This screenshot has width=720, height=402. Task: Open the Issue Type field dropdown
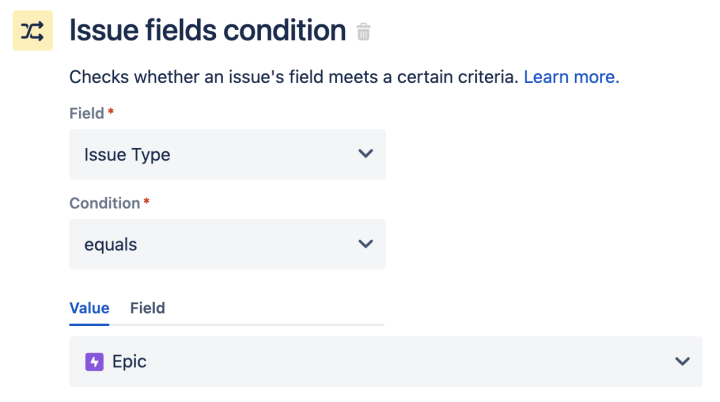227,154
